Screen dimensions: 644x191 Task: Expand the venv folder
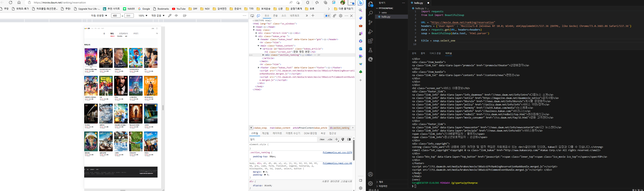[379, 12]
